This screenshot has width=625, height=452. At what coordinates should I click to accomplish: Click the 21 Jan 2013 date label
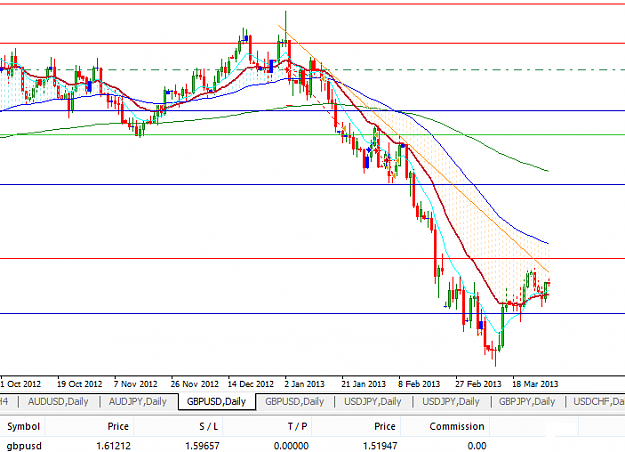(x=364, y=384)
